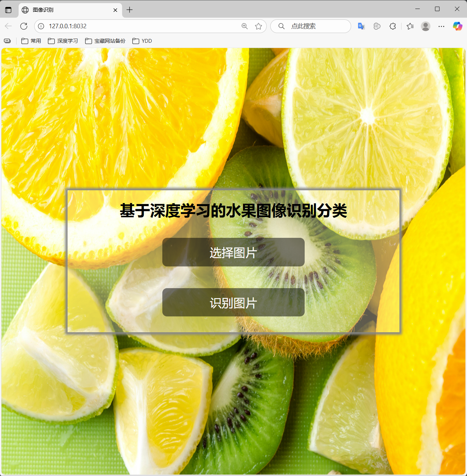The height and width of the screenshot is (476, 467).
Task: Open the 宝藏网站备份 bookmarks folder
Action: 105,41
